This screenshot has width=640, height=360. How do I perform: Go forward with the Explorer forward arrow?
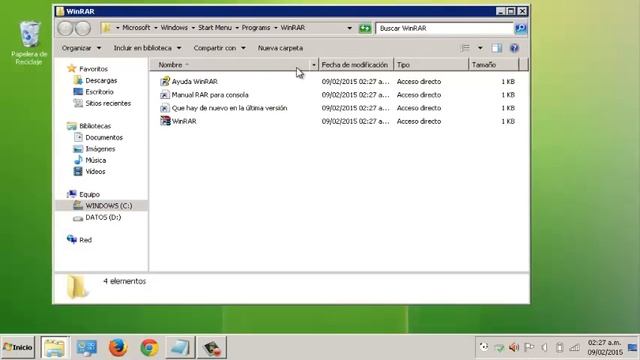[83, 28]
